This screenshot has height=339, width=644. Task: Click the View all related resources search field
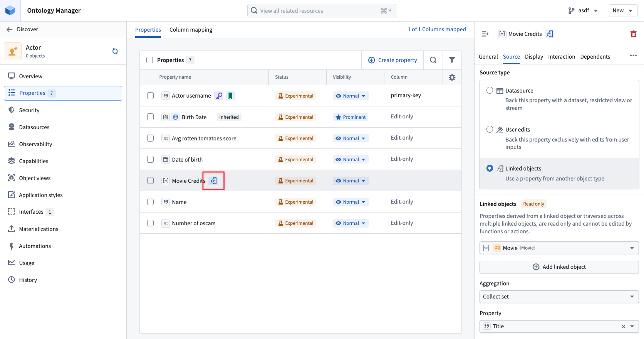coord(322,11)
